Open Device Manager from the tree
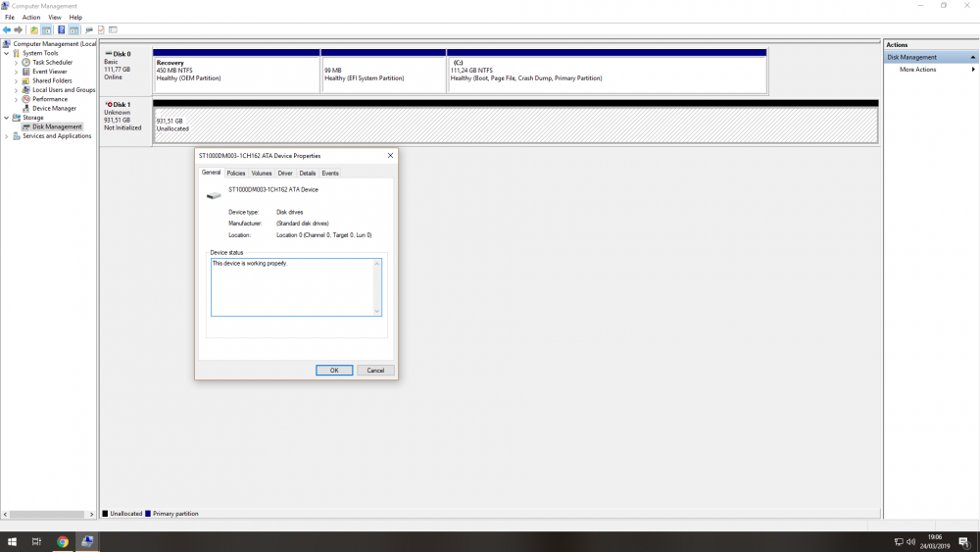The width and height of the screenshot is (980, 552). (54, 108)
